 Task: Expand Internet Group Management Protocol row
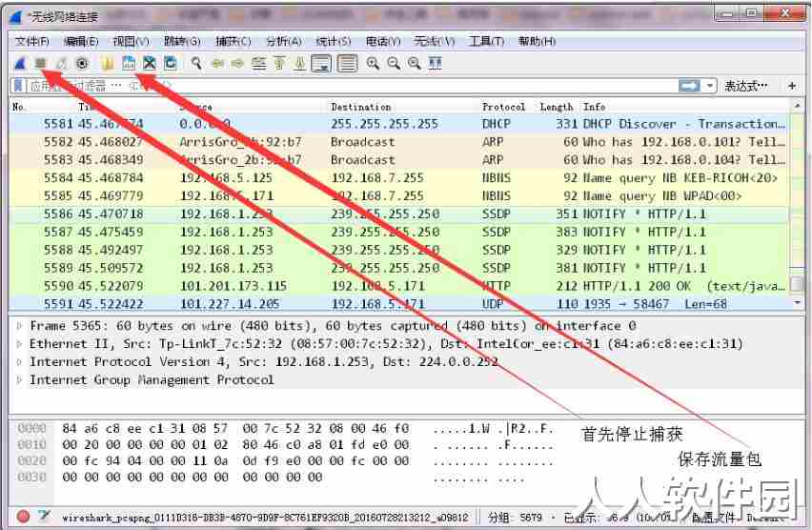click(19, 380)
